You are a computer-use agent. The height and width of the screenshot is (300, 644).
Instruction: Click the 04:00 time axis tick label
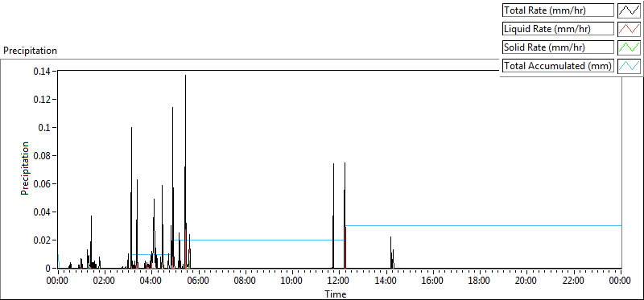tap(151, 282)
